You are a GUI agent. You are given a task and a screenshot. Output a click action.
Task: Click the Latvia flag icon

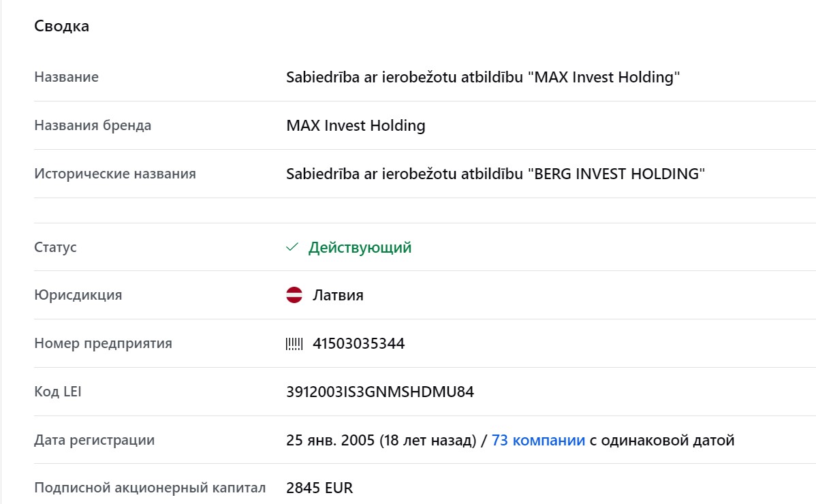pyautogui.click(x=294, y=296)
